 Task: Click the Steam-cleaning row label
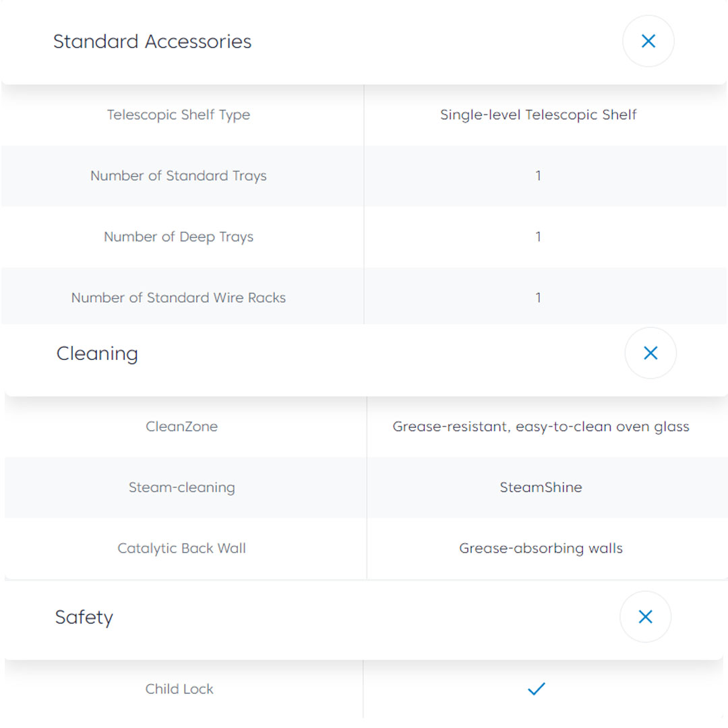[x=182, y=487]
